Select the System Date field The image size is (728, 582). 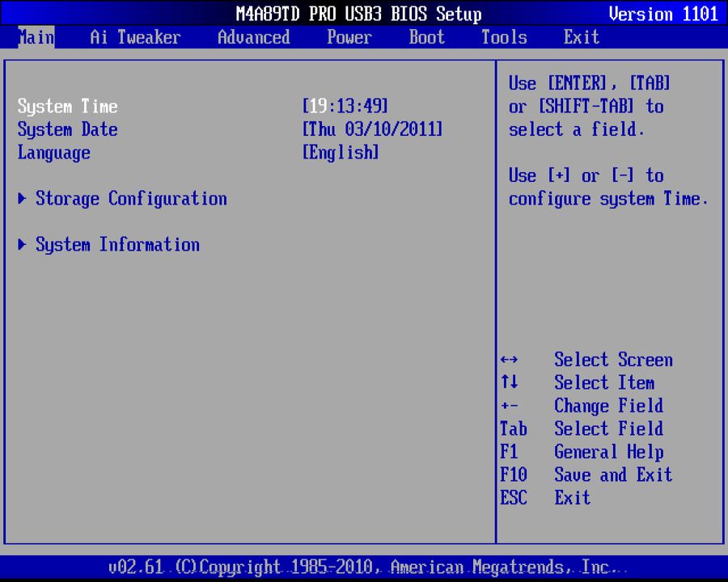[x=68, y=129]
